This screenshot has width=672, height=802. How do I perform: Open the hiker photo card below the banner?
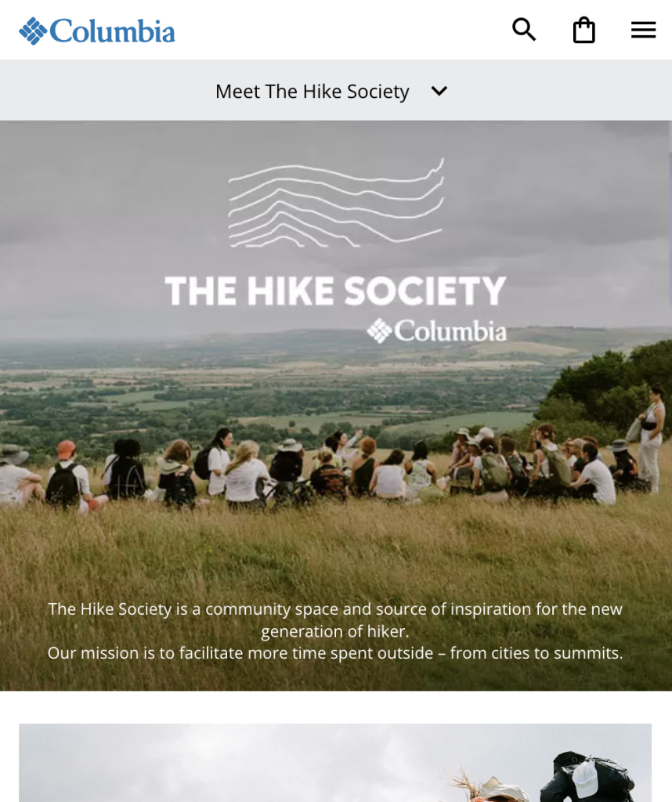pyautogui.click(x=335, y=763)
